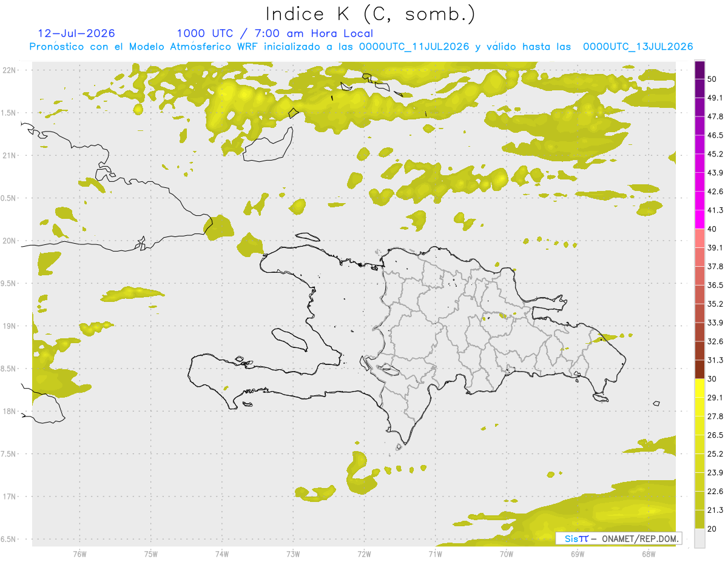Click the "26.5" scale label
Screen dimensions: 728x562
click(715, 435)
